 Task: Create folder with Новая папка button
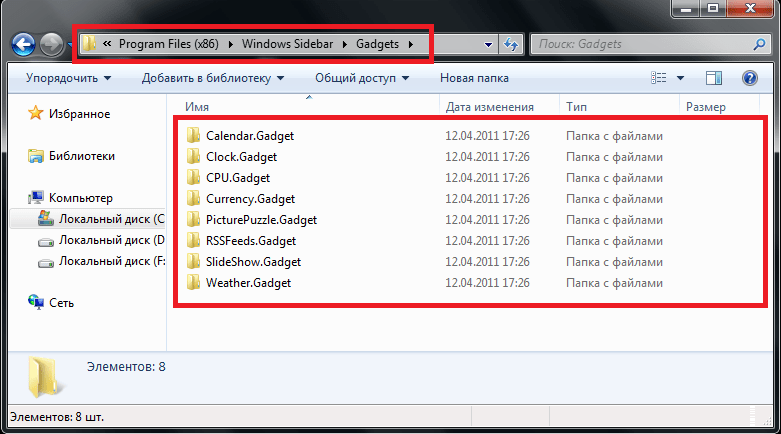tap(474, 78)
